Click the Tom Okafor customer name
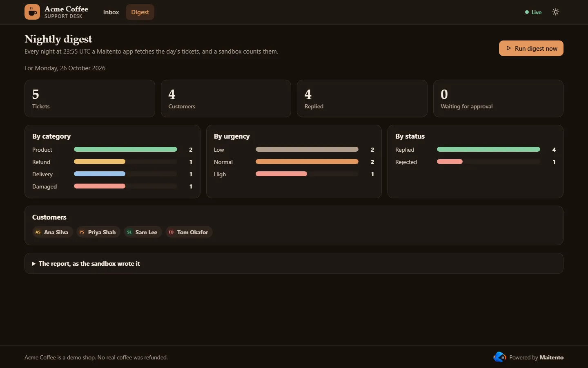Image resolution: width=588 pixels, height=368 pixels. point(192,232)
